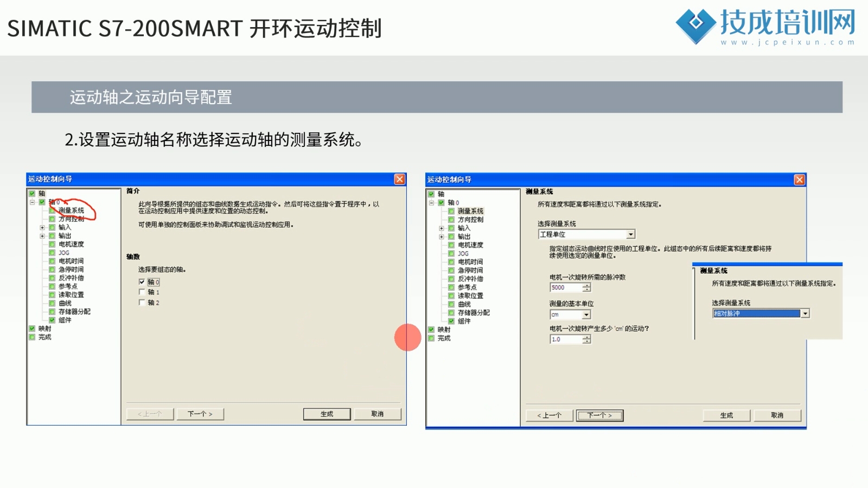Select 急停时间 in the 测量系统 wizard tree

470,270
